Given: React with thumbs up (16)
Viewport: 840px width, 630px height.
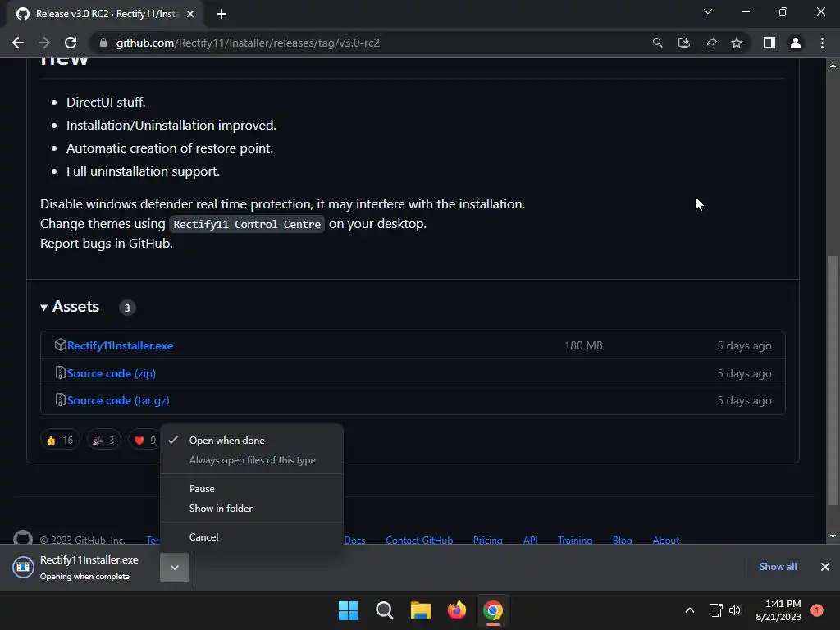Looking at the screenshot, I should point(60,441).
